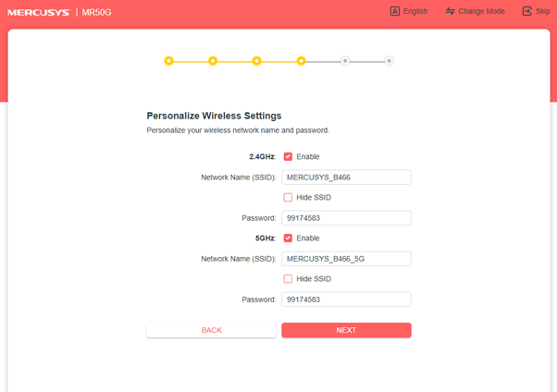
Task: Click the MERCUSYS_B466 network name field
Action: (346, 178)
